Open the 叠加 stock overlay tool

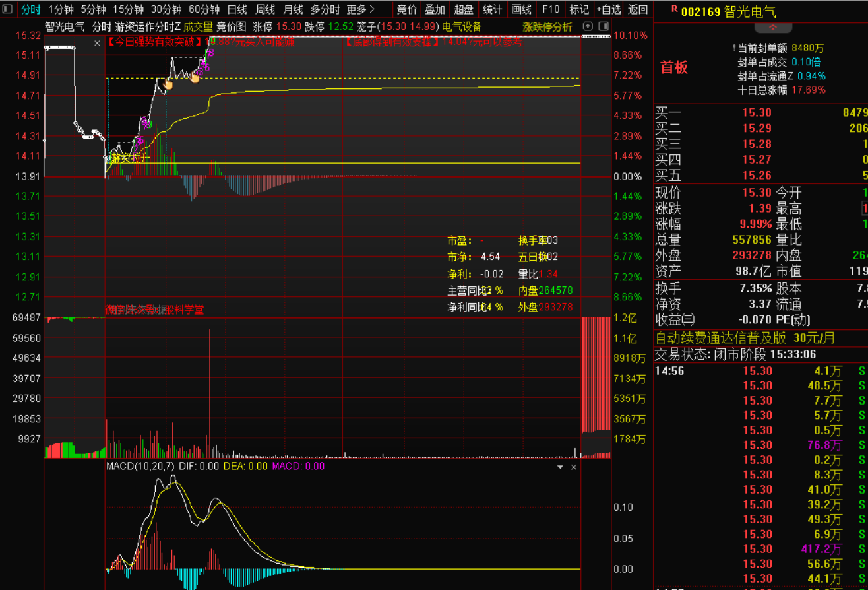pos(434,10)
